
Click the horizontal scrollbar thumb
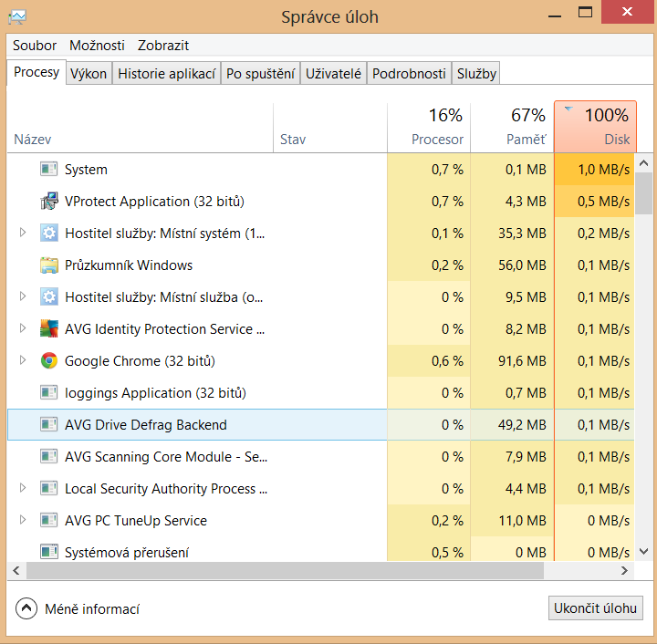(x=285, y=570)
